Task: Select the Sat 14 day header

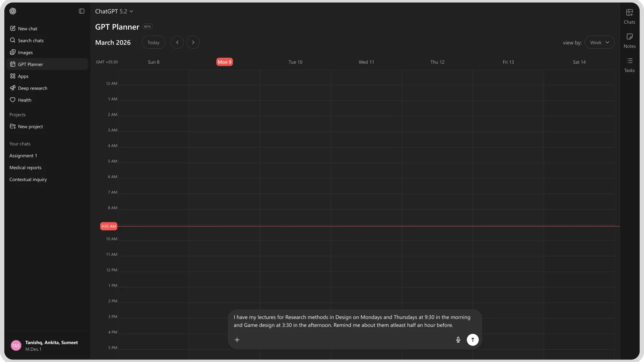Action: click(x=579, y=62)
